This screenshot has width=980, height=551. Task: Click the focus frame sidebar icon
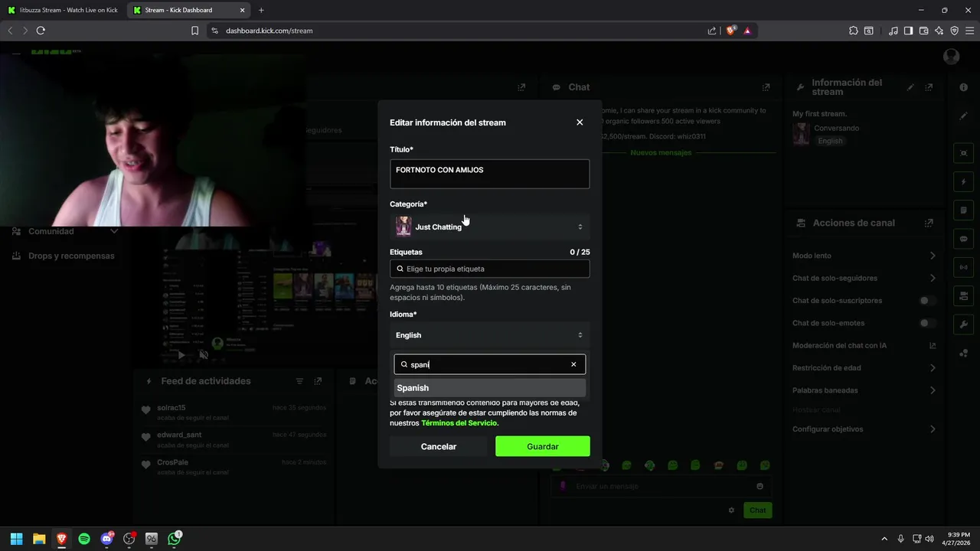coord(964,153)
